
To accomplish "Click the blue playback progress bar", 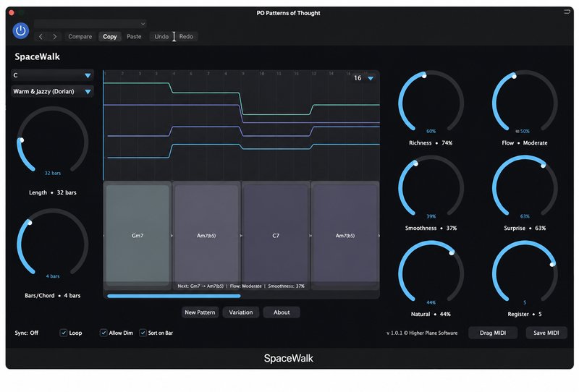I will point(174,296).
